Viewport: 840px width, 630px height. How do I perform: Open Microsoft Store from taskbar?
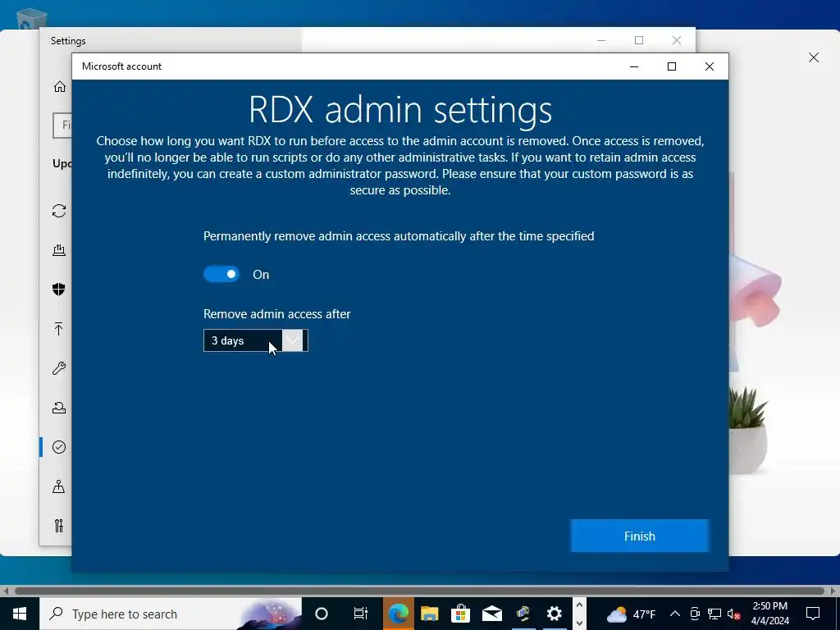pyautogui.click(x=460, y=614)
